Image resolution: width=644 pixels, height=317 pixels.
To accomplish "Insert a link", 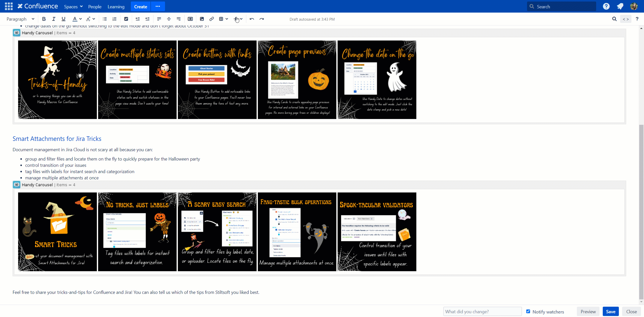I will 212,19.
